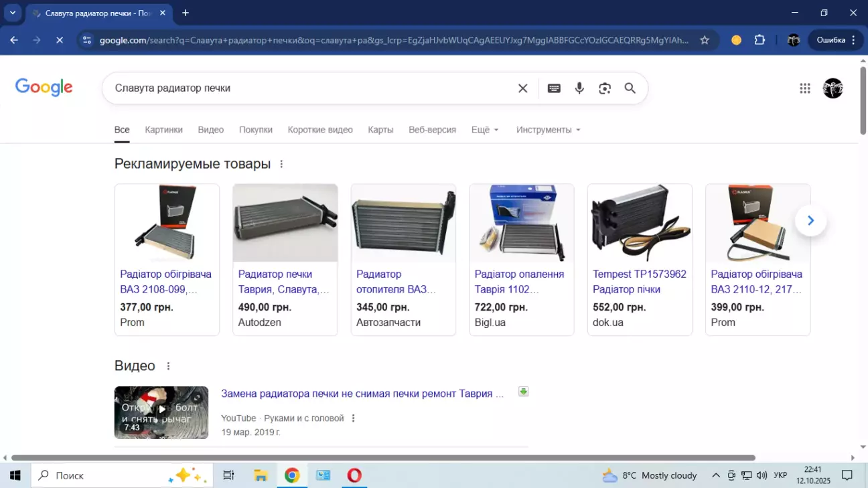Switch to the Покупки tab
The width and height of the screenshot is (868, 488).
256,130
